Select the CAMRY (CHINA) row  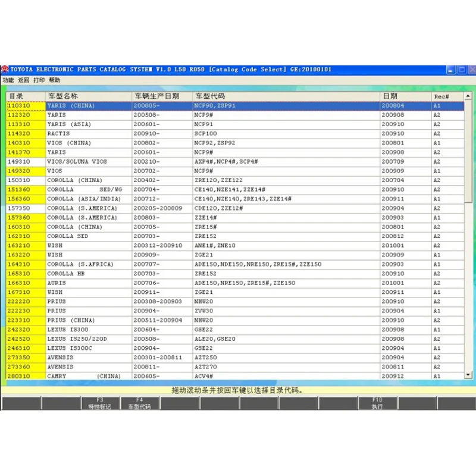[235, 376]
